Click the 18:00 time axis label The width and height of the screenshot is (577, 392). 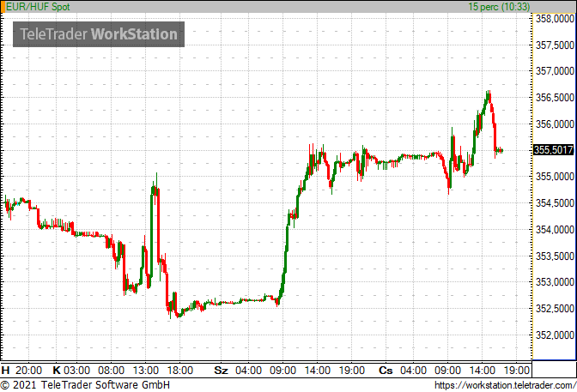(179, 371)
